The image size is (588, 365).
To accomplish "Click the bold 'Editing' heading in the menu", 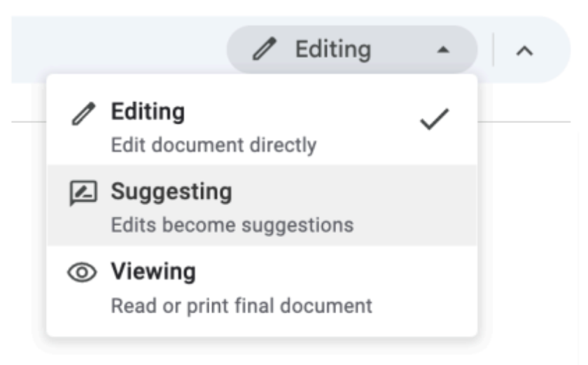I will pos(148,112).
